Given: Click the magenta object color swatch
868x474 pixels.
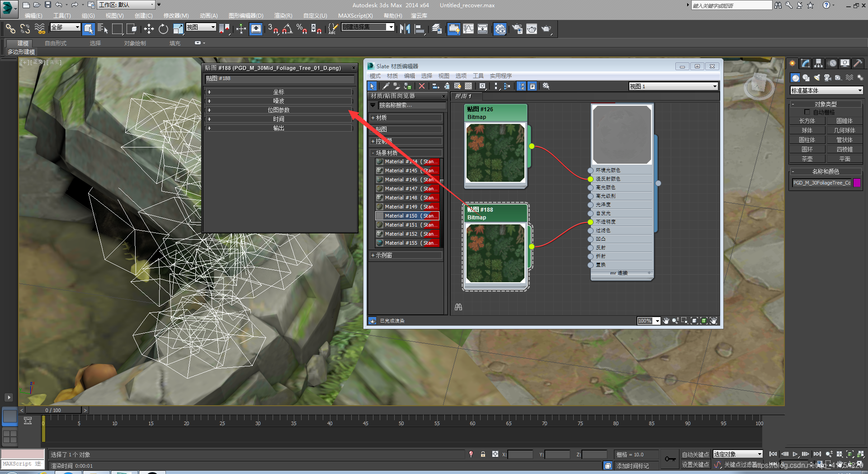Looking at the screenshot, I should pyautogui.click(x=857, y=183).
